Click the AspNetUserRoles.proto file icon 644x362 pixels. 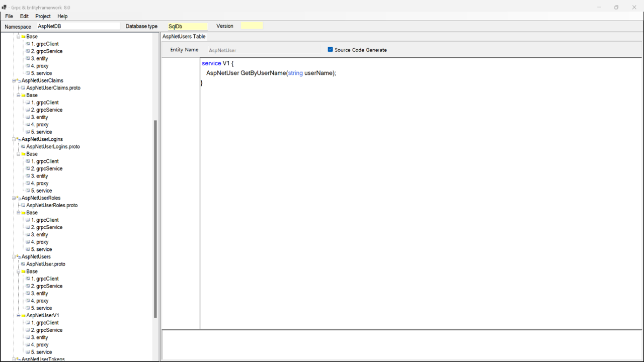pos(23,206)
